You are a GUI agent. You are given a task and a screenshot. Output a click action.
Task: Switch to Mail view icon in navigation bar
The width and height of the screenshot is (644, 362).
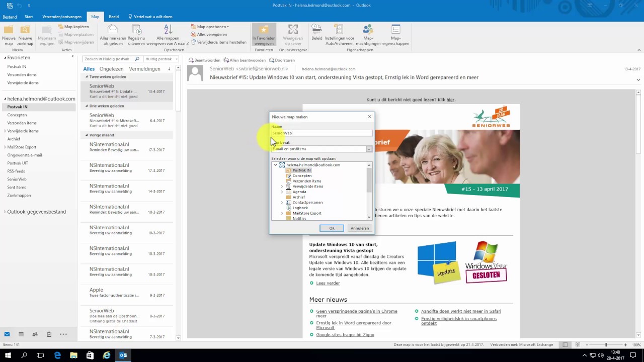[x=7, y=334]
